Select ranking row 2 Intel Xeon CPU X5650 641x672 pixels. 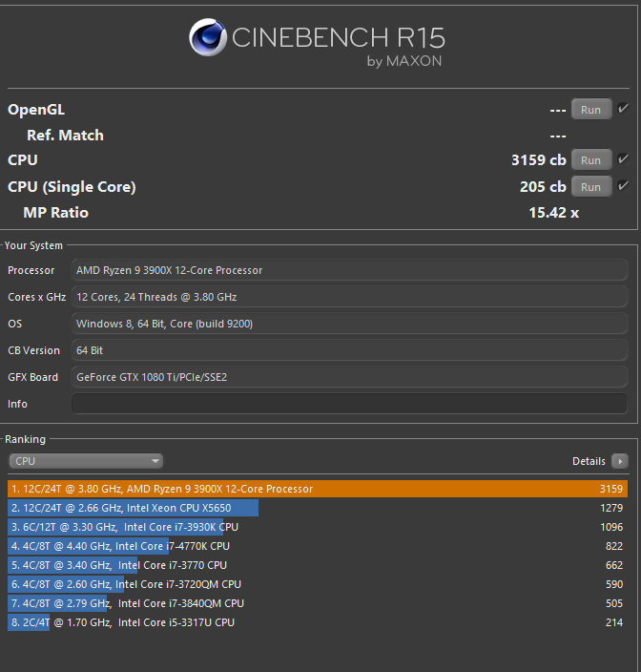(318, 508)
